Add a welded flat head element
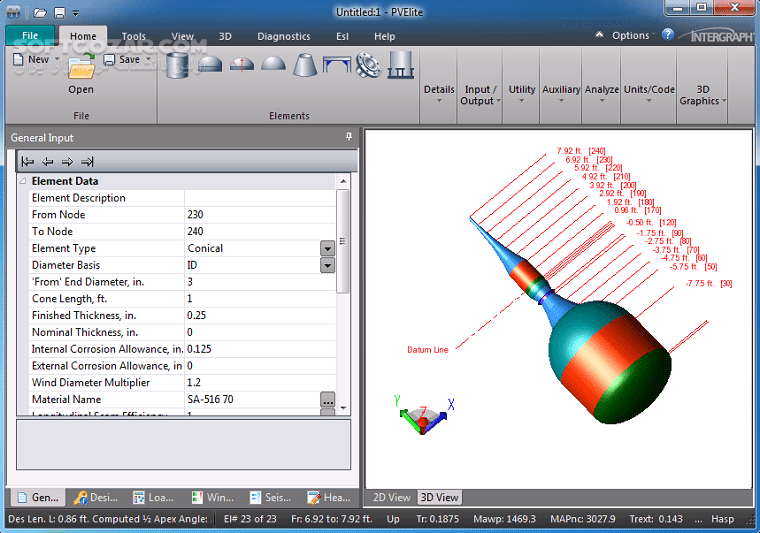 click(337, 65)
